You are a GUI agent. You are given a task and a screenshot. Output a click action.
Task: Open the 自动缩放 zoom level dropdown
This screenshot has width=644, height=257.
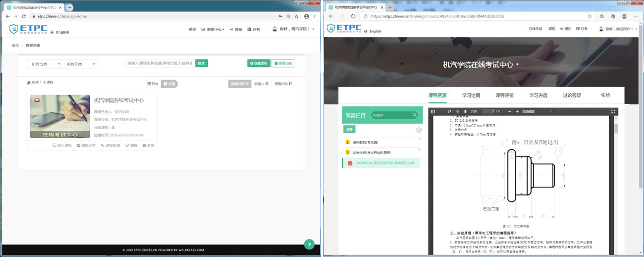coord(537,111)
